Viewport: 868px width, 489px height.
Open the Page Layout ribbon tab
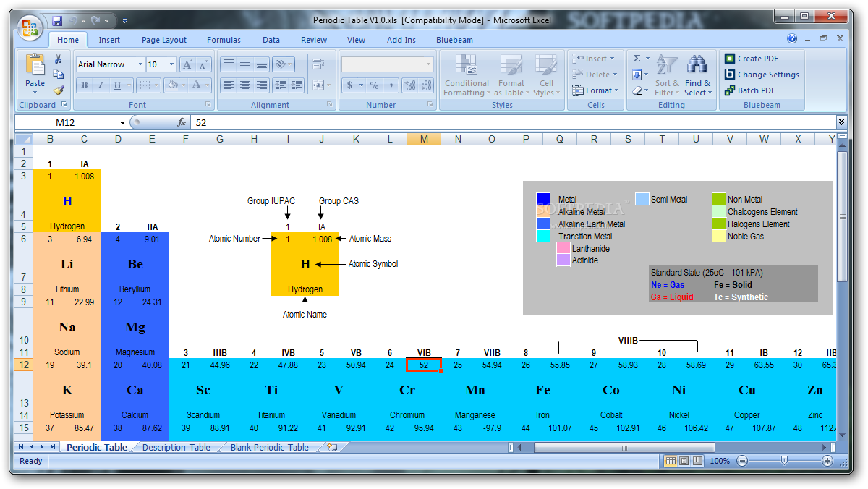point(164,40)
